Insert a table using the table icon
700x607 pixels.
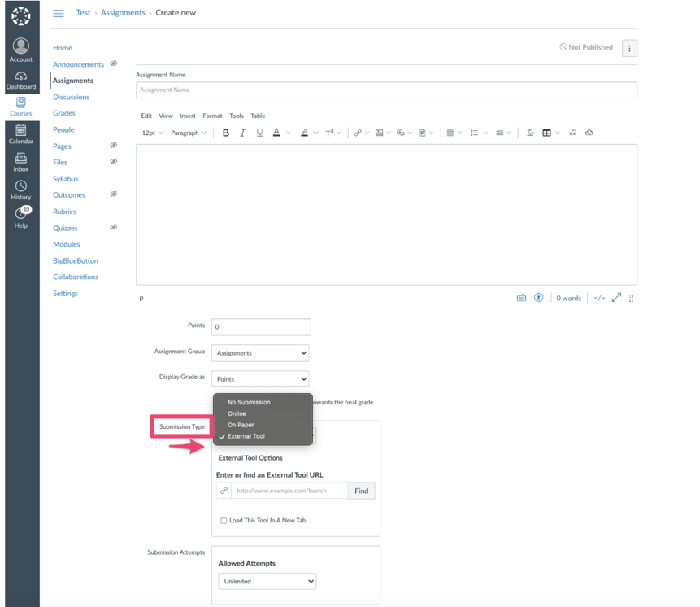point(547,133)
